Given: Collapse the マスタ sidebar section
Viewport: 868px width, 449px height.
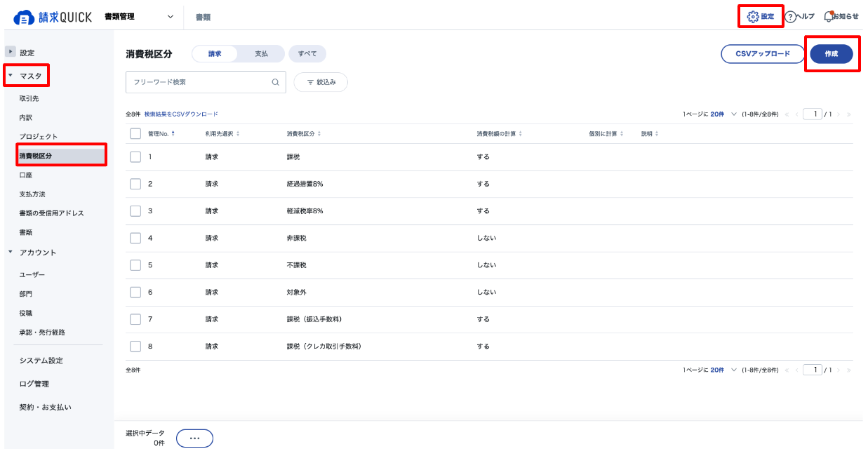Looking at the screenshot, I should click(x=11, y=75).
